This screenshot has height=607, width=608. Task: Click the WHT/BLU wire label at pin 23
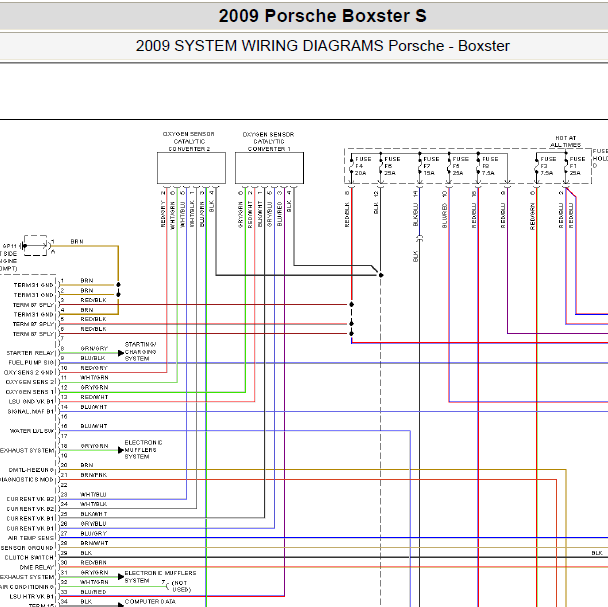pyautogui.click(x=93, y=495)
